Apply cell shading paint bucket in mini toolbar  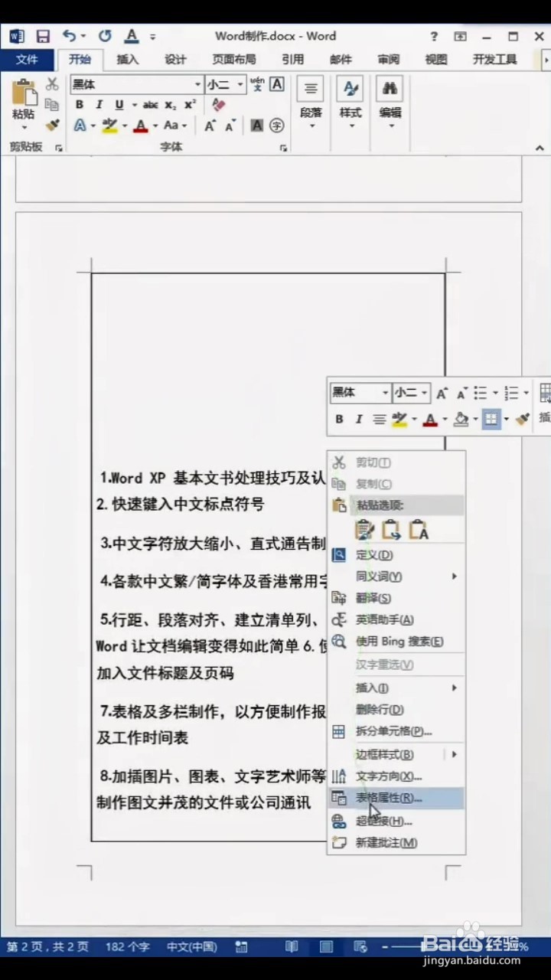pyautogui.click(x=461, y=419)
